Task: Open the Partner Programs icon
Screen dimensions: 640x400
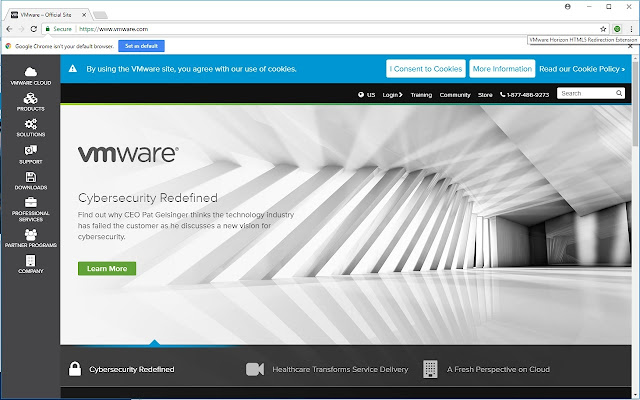Action: pyautogui.click(x=31, y=234)
